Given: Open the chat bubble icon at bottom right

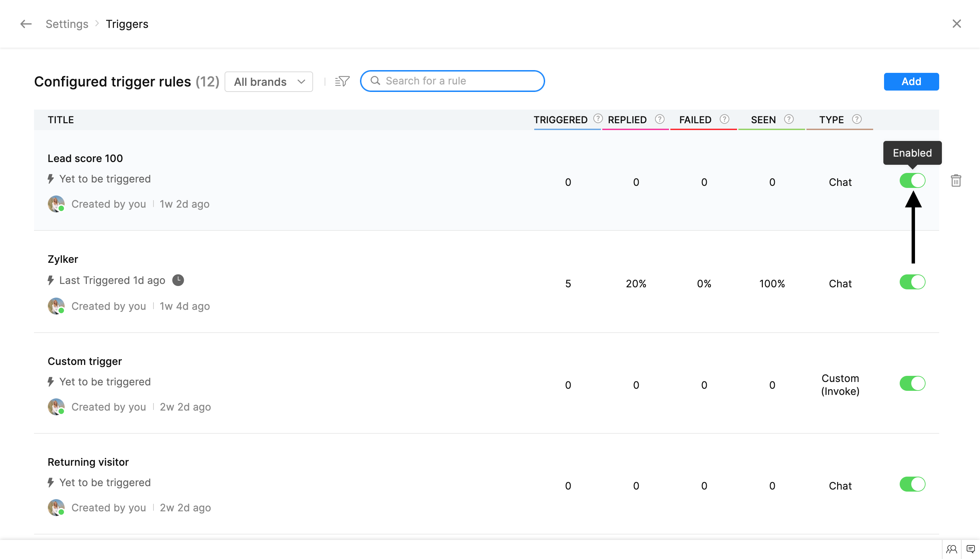Looking at the screenshot, I should 970,549.
